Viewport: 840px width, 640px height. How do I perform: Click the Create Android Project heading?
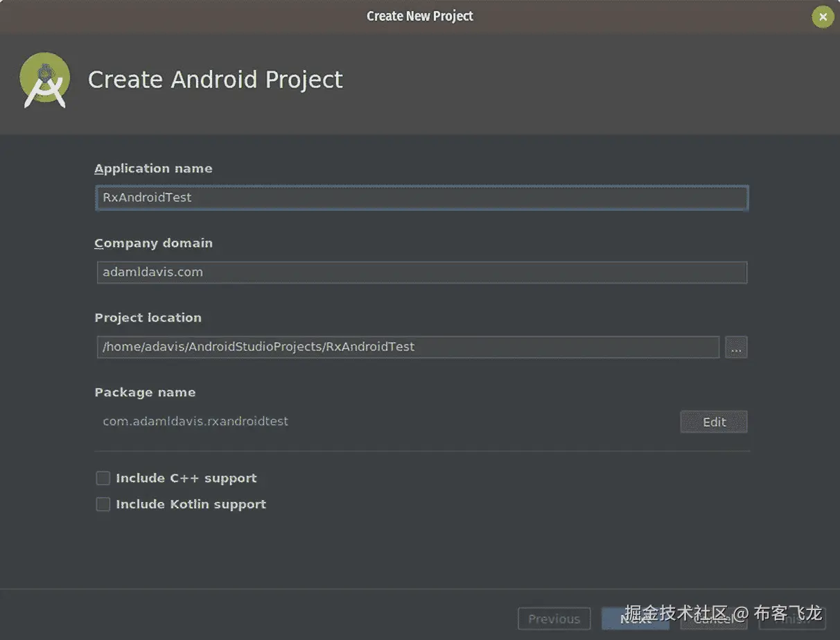pyautogui.click(x=215, y=80)
